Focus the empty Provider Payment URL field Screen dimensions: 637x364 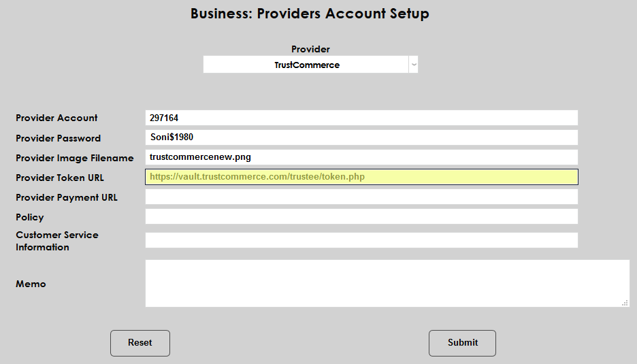click(361, 197)
